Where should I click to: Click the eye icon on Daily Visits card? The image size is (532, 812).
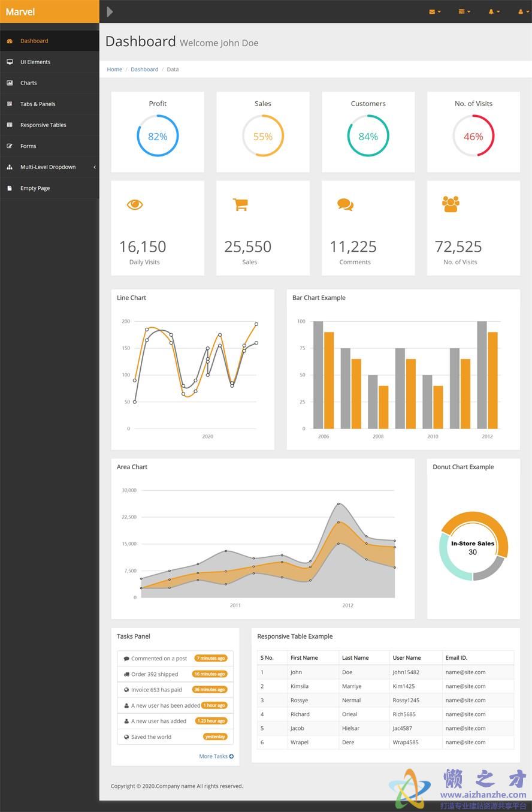click(135, 204)
